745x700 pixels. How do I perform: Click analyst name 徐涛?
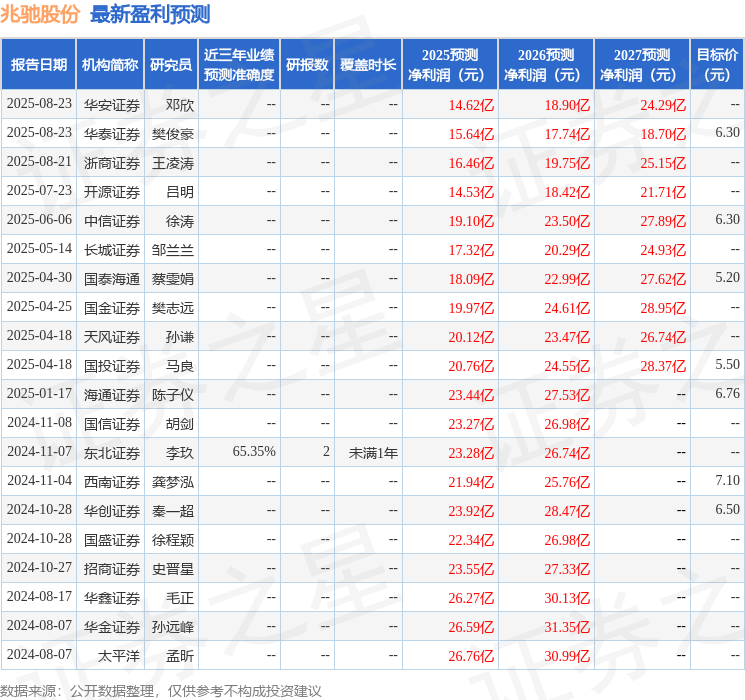(180, 221)
